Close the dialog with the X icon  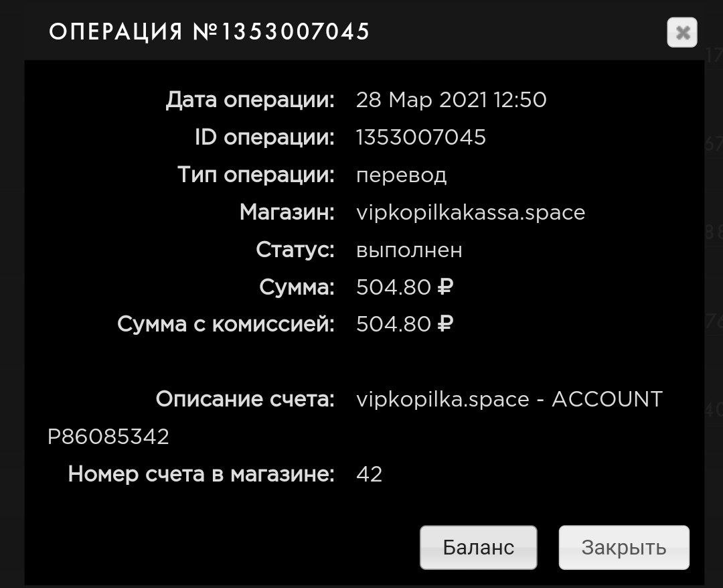tap(681, 32)
